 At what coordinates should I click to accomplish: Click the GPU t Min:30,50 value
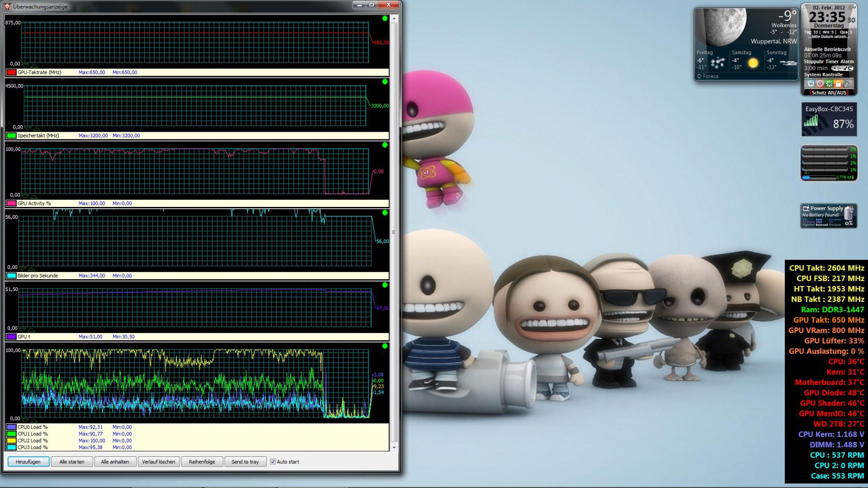coord(123,337)
